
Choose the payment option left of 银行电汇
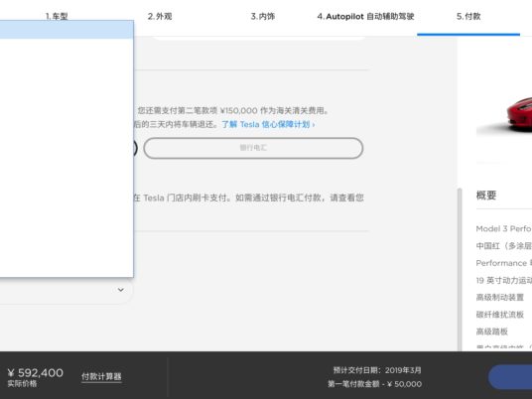[135, 148]
